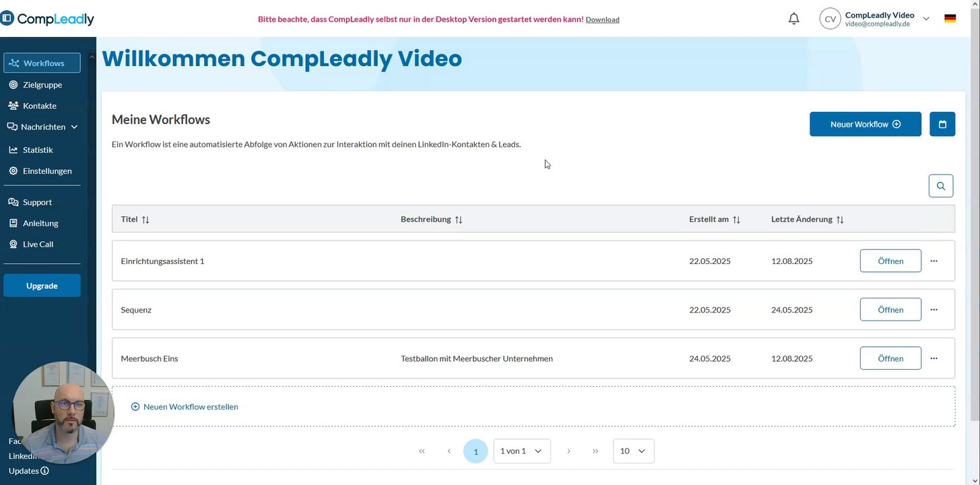This screenshot has height=485, width=980.
Task: Expand the account chevron beside CompLeadly Video
Action: pyautogui.click(x=926, y=19)
